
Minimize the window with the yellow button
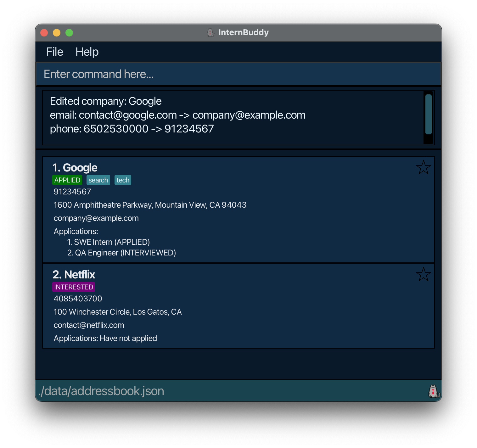[57, 33]
